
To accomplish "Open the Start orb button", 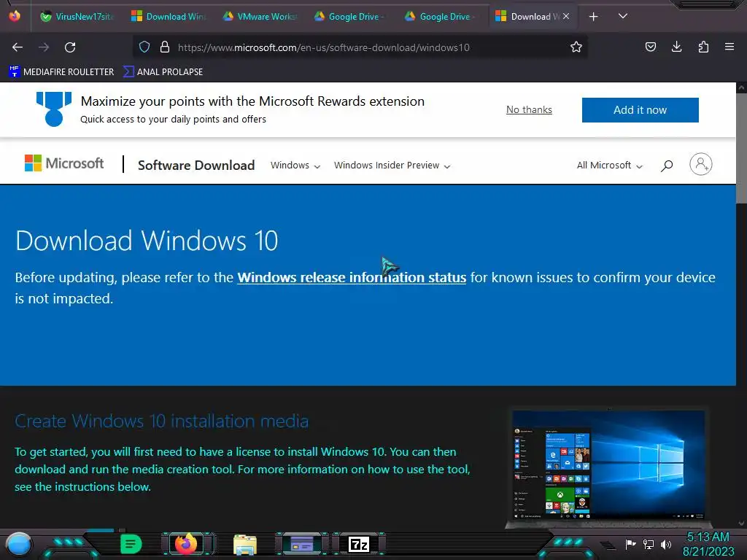I will [19, 544].
